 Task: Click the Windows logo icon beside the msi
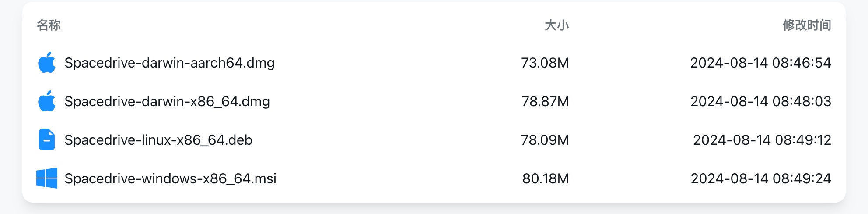click(x=47, y=178)
